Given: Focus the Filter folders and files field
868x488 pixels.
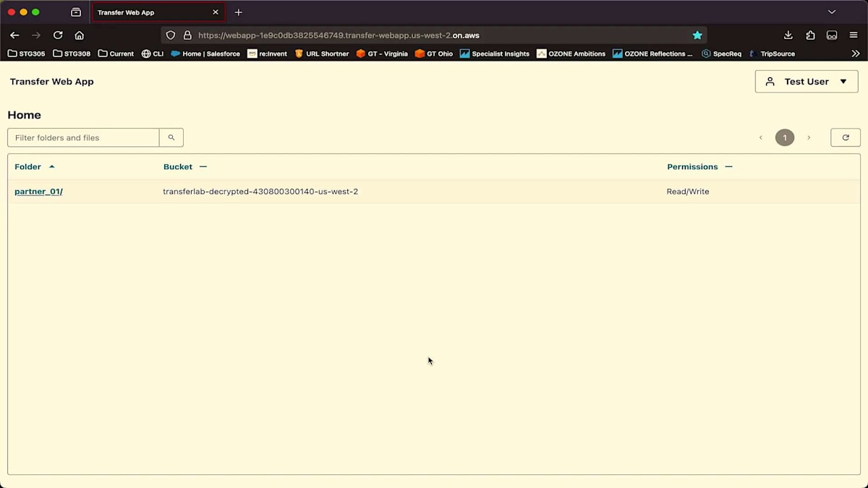Looking at the screenshot, I should tap(83, 137).
